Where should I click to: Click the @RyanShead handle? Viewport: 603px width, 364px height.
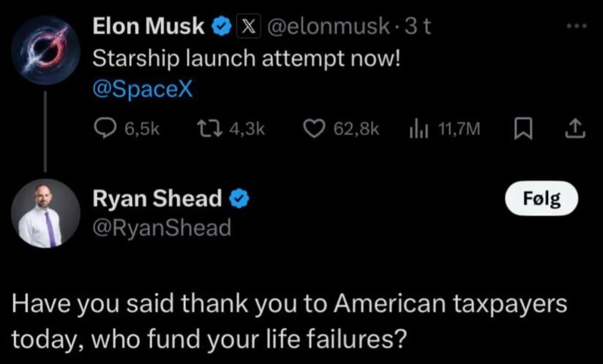(162, 228)
